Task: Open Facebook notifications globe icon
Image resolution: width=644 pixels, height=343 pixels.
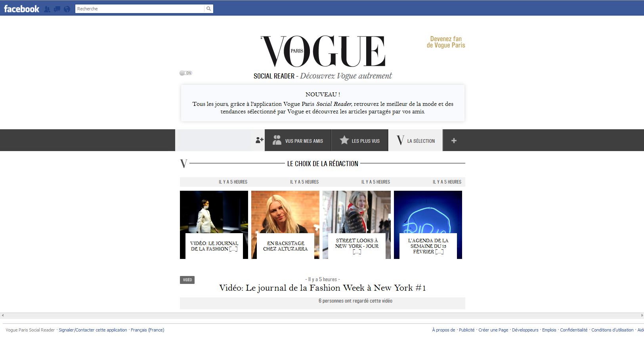Action: (67, 9)
